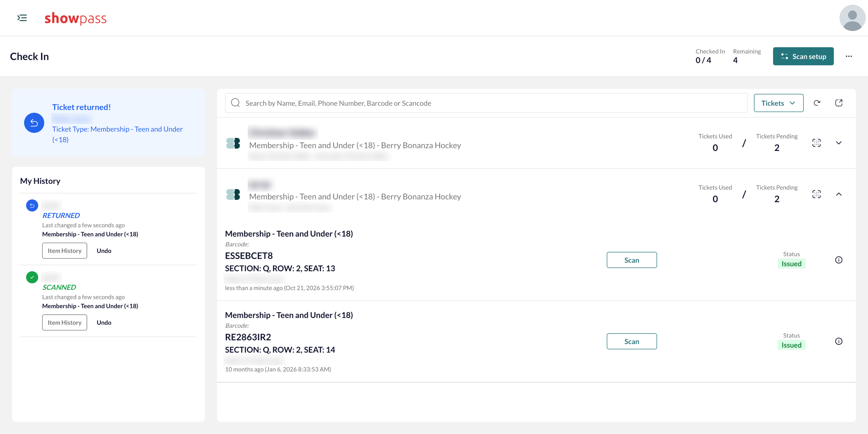Undo the SCANNED history entry

pos(104,322)
